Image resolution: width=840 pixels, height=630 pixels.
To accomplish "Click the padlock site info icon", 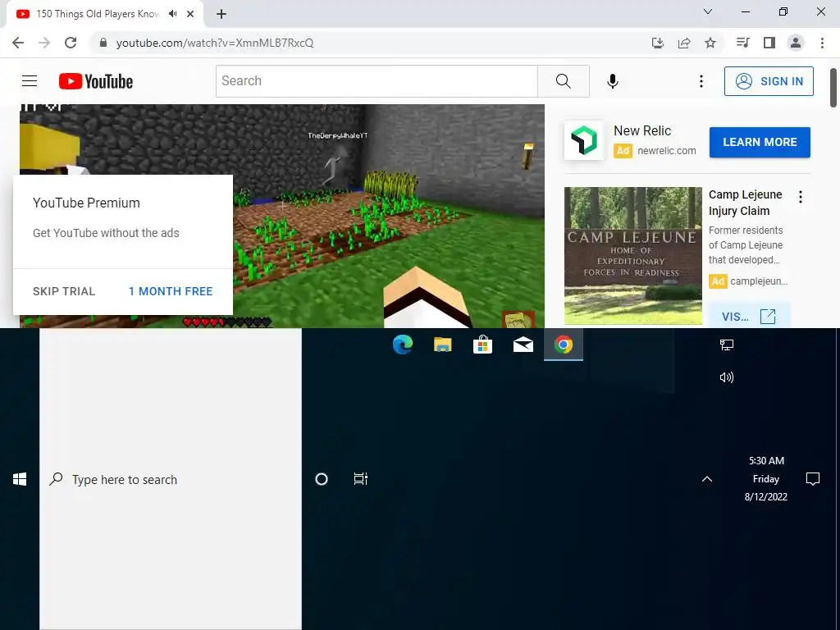I will pyautogui.click(x=103, y=43).
